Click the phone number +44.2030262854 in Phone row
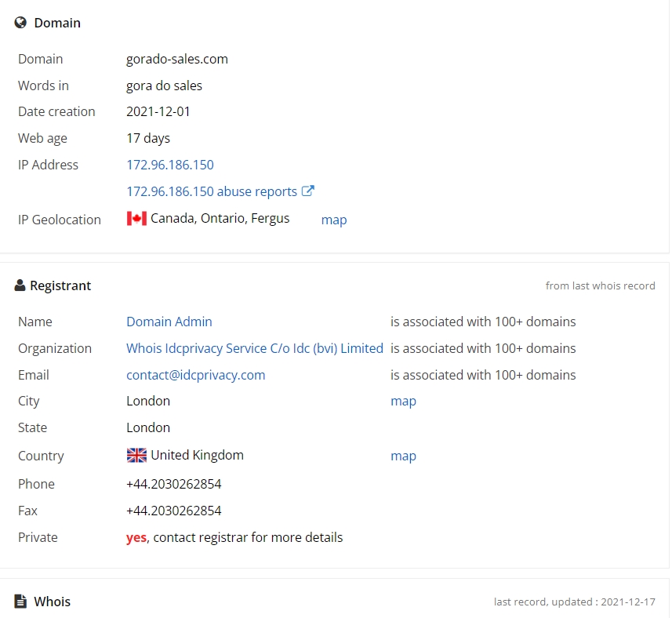 tap(173, 485)
